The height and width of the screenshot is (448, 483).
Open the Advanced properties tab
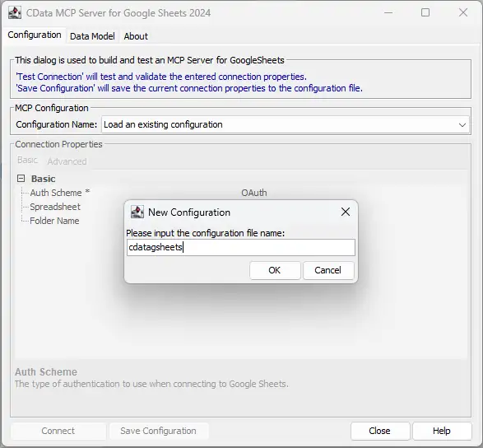click(x=67, y=161)
